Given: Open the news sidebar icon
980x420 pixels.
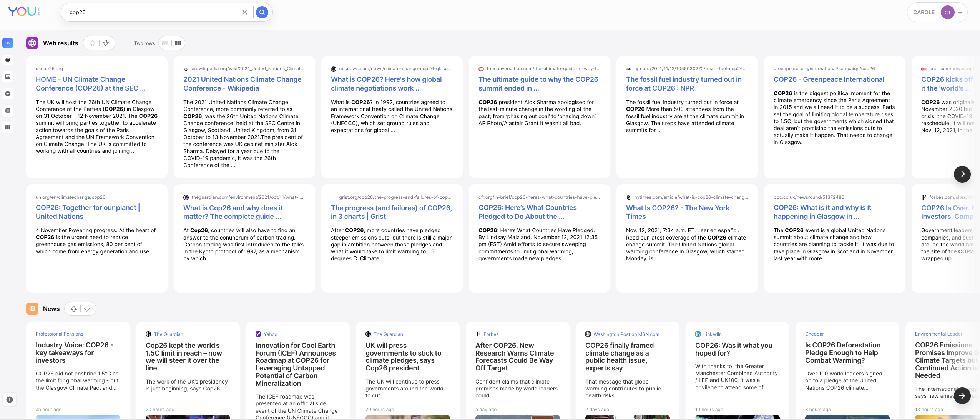Looking at the screenshot, I should click(8, 111).
